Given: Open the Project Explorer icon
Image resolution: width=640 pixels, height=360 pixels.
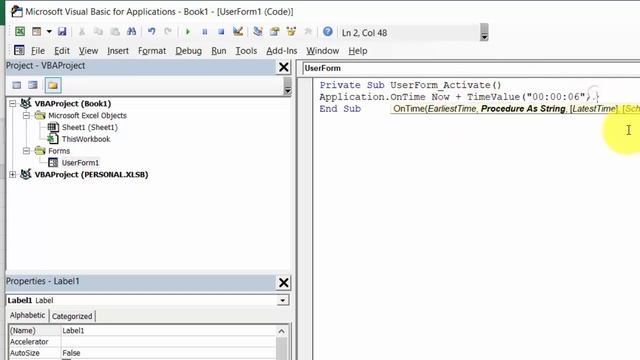Looking at the screenshot, I should 258,31.
